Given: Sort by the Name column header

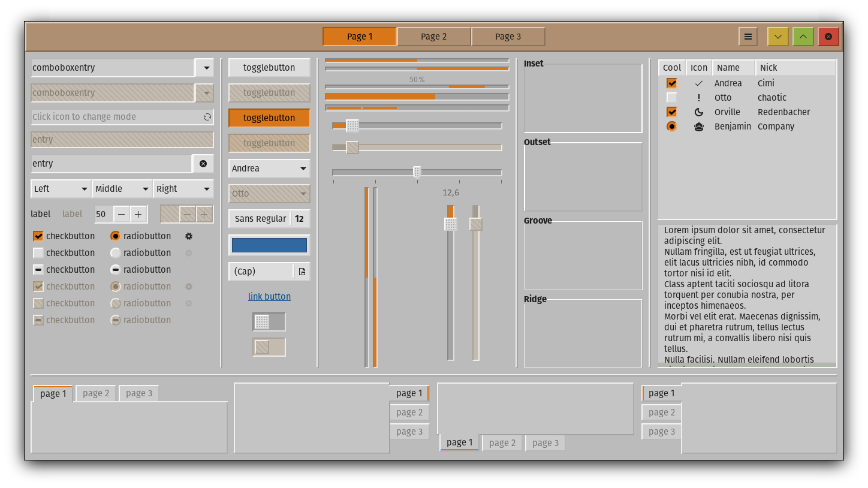Looking at the screenshot, I should tap(734, 68).
